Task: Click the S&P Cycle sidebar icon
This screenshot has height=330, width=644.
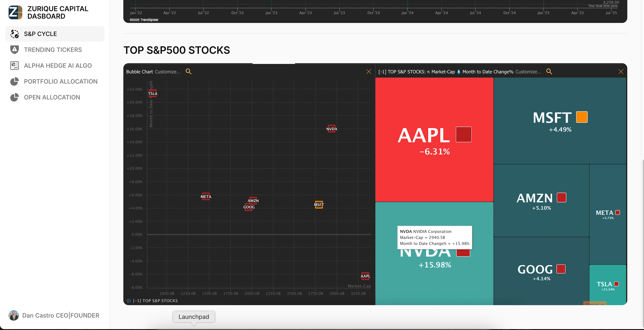Action: (15, 34)
